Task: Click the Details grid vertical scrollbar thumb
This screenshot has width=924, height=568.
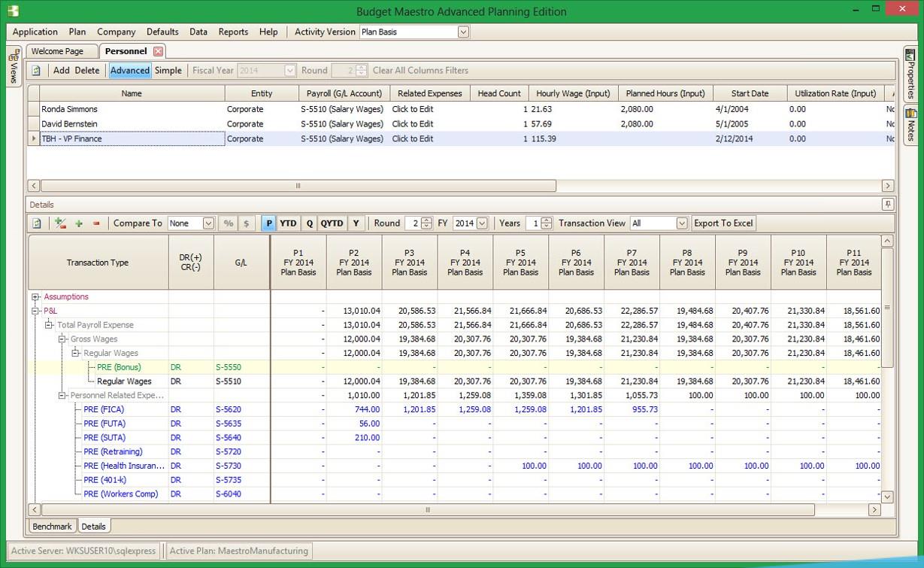Action: point(887,308)
